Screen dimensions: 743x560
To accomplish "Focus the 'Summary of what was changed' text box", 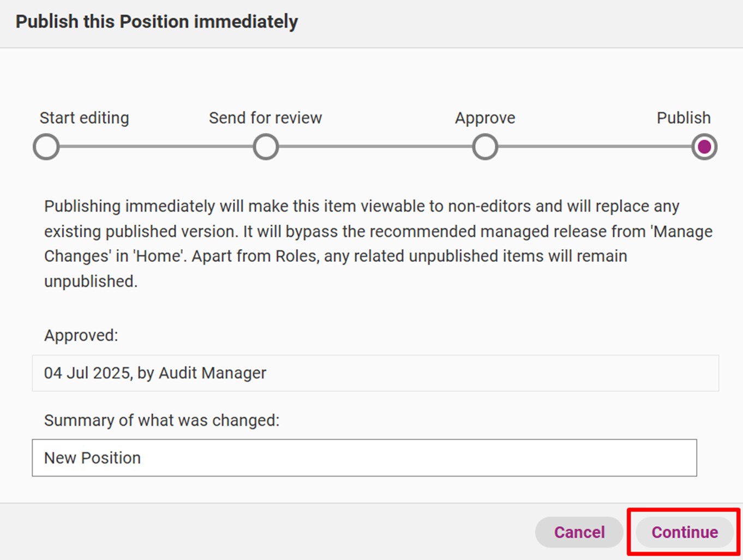I will 364,457.
